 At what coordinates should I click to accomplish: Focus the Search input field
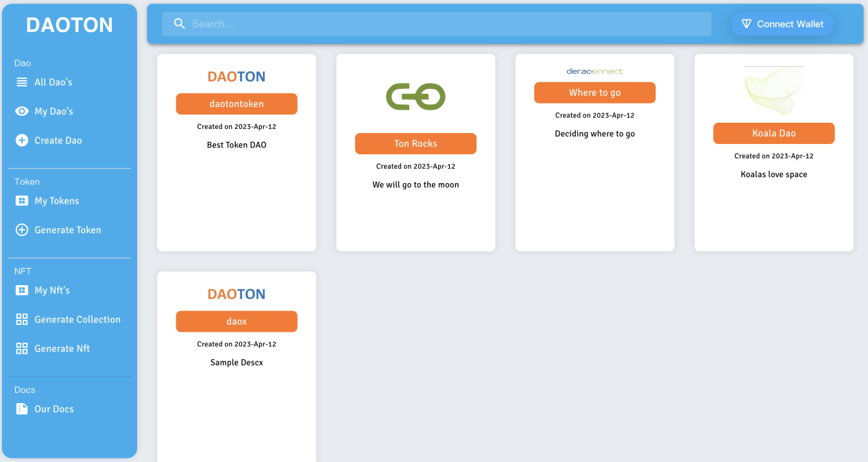pos(446,24)
